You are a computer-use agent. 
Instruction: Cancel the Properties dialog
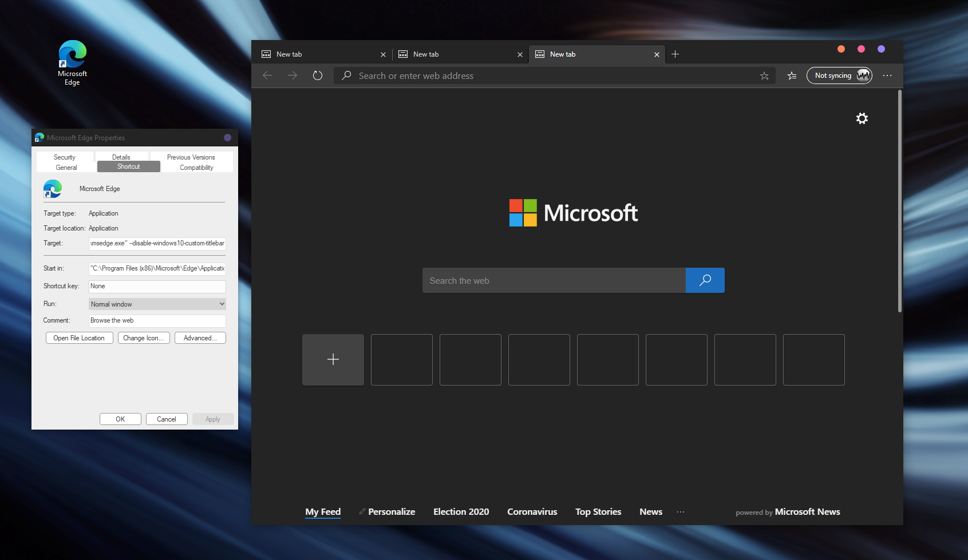167,419
